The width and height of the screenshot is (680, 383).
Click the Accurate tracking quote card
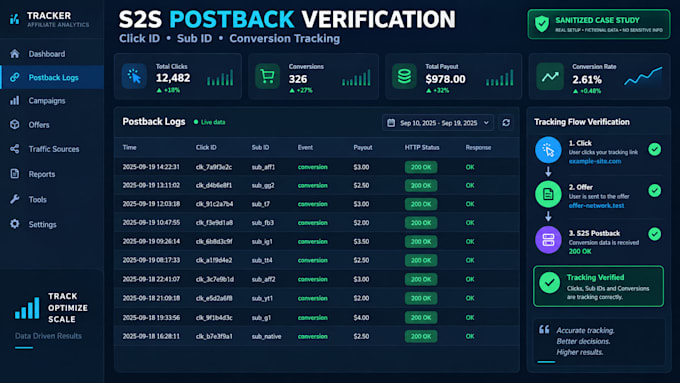coord(598,341)
